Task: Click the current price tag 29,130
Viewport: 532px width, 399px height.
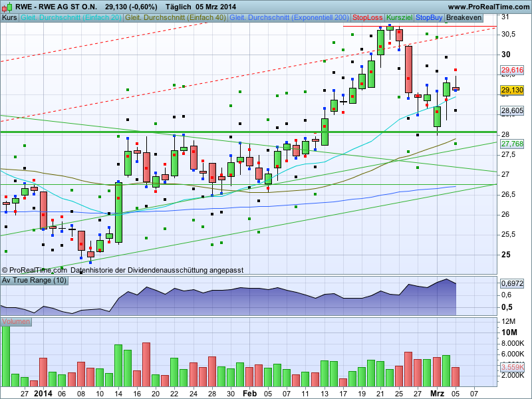Action: pos(512,90)
